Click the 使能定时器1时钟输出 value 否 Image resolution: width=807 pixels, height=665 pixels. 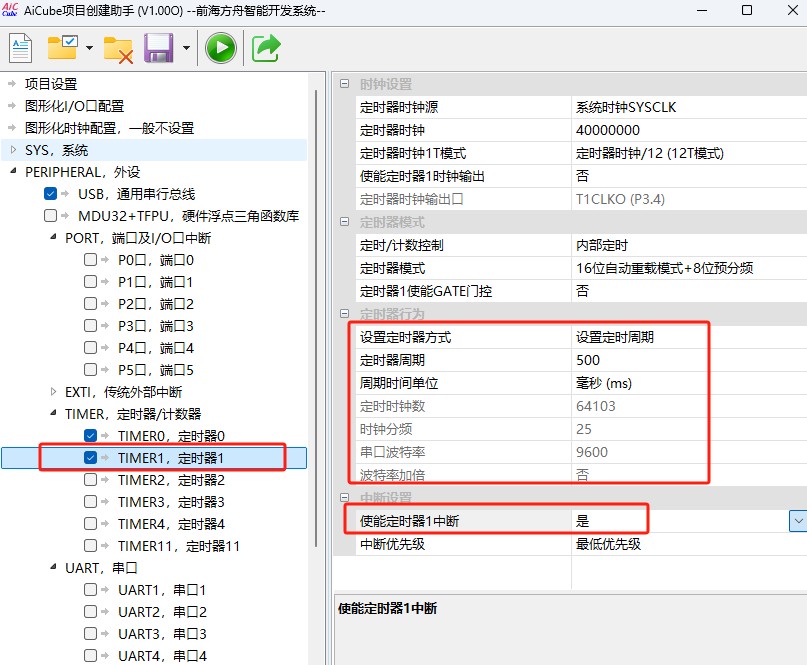689,176
